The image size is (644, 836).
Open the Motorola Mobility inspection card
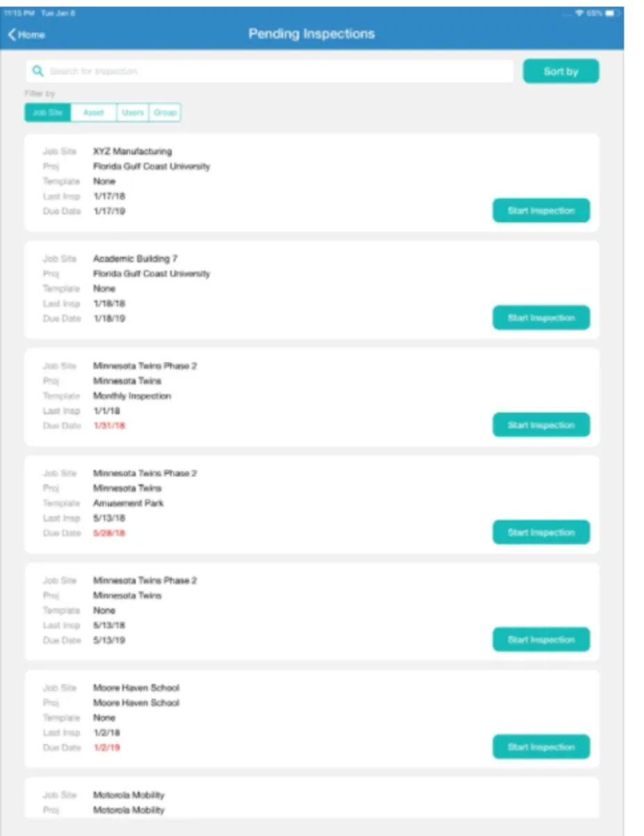(311, 801)
